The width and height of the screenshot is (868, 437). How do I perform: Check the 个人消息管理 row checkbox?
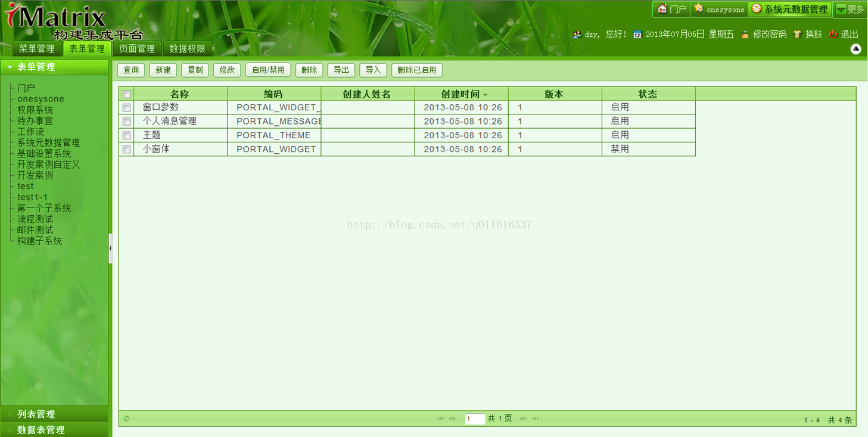point(126,122)
